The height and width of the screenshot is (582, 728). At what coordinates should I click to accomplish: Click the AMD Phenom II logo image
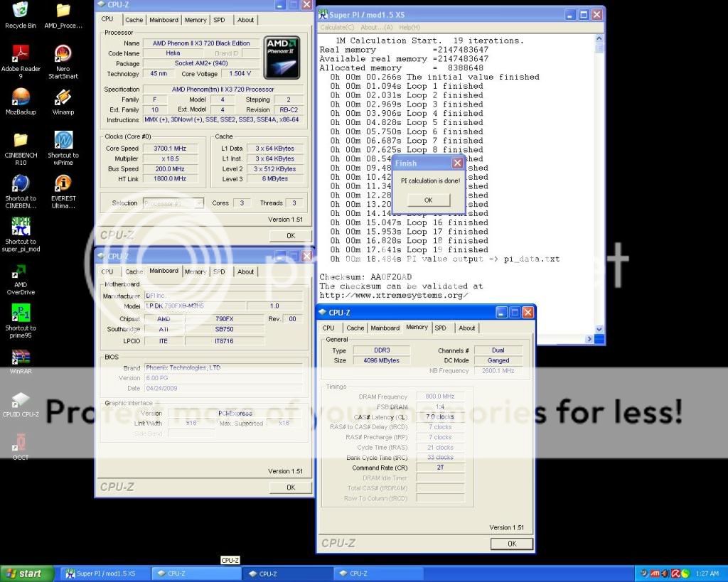[282, 58]
